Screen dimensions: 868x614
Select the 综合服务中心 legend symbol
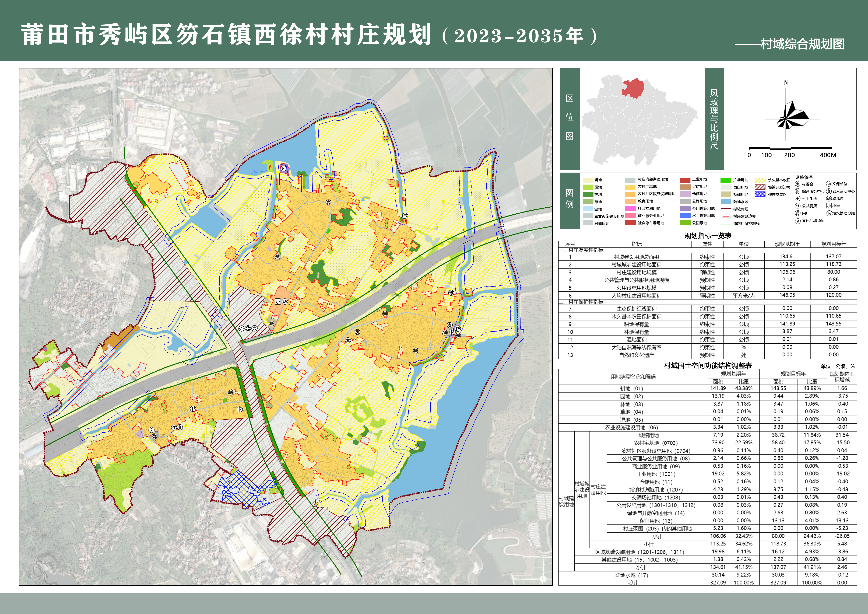pos(798,191)
